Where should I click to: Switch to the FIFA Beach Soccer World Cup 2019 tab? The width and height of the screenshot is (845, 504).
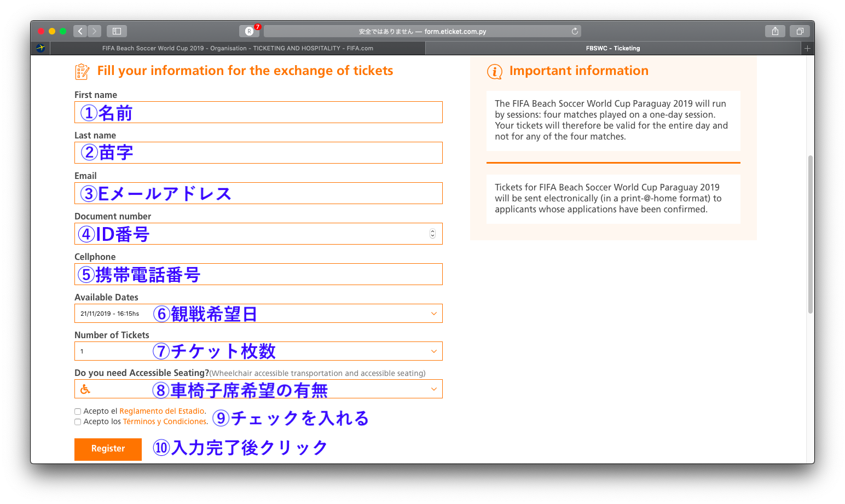click(x=238, y=48)
